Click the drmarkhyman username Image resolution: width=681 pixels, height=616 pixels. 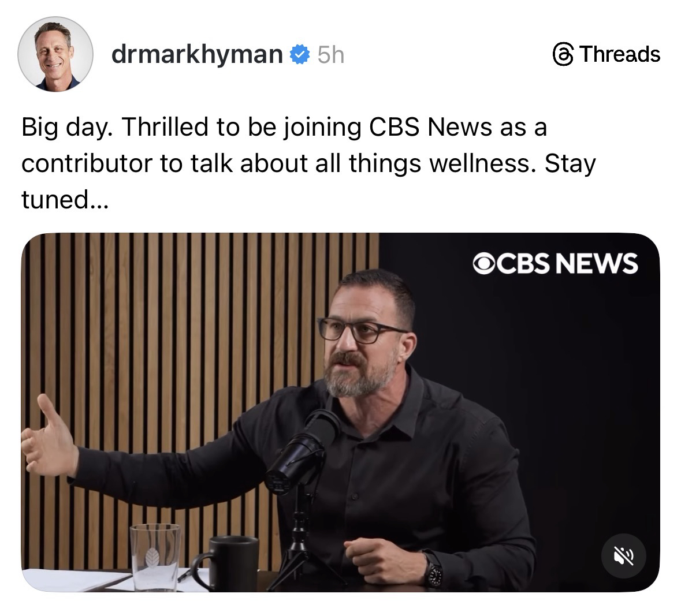click(197, 54)
